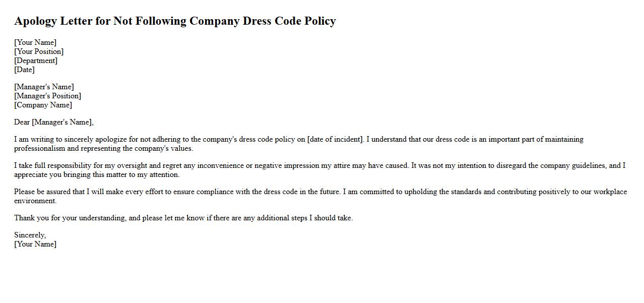
Task: Click the [date of incident] placeholder text
Action: pos(335,139)
